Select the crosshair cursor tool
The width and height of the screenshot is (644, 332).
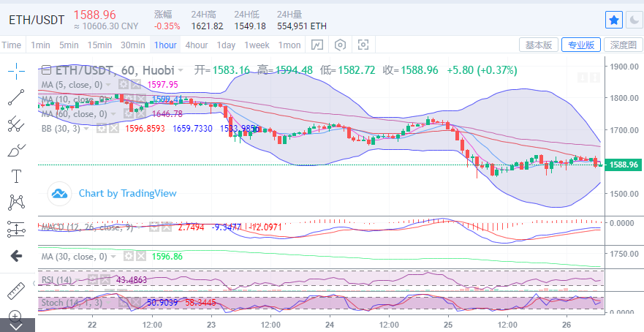[x=16, y=72]
